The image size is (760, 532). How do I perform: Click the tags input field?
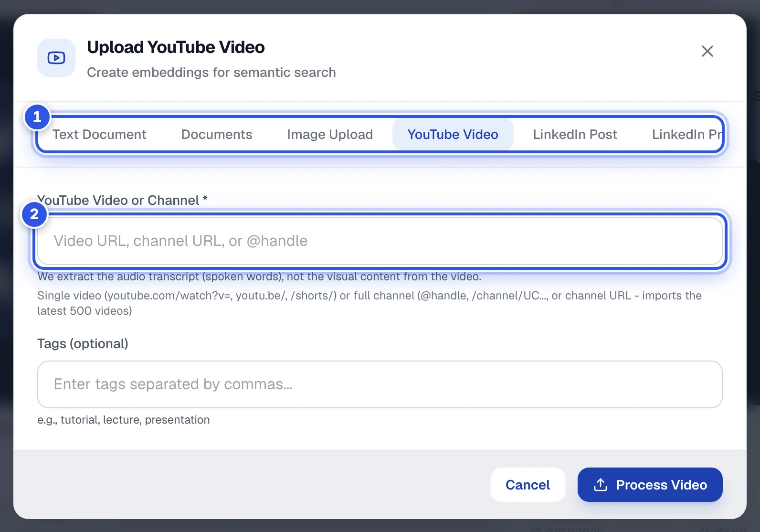click(x=380, y=384)
